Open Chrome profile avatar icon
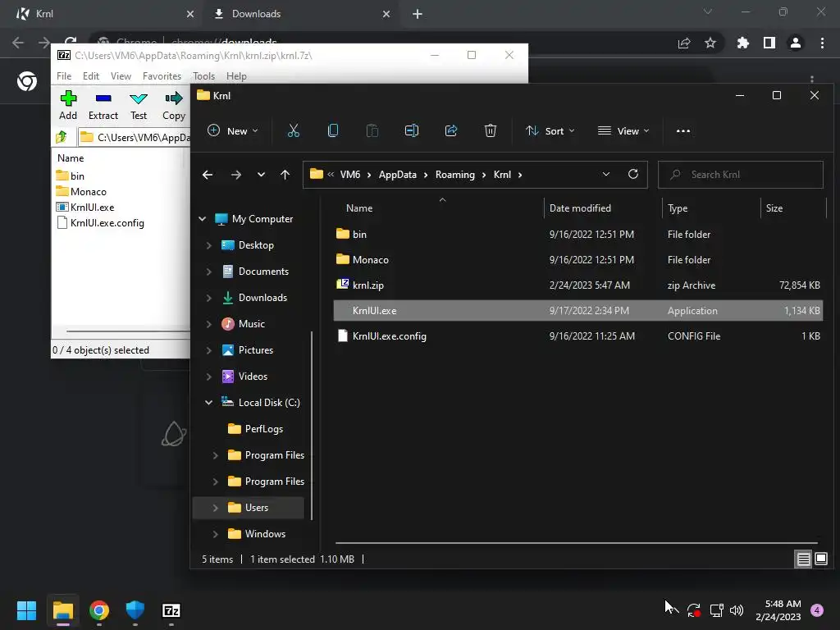 click(796, 43)
